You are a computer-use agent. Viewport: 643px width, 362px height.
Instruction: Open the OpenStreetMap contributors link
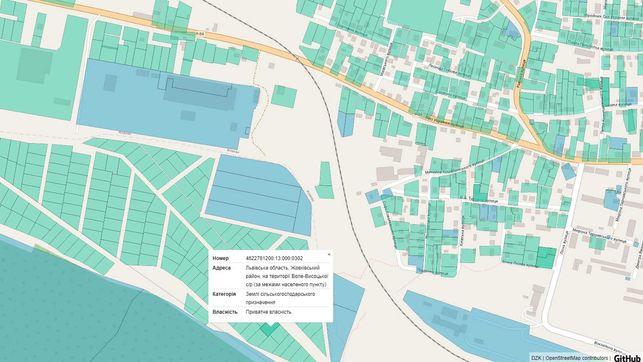tap(577, 358)
